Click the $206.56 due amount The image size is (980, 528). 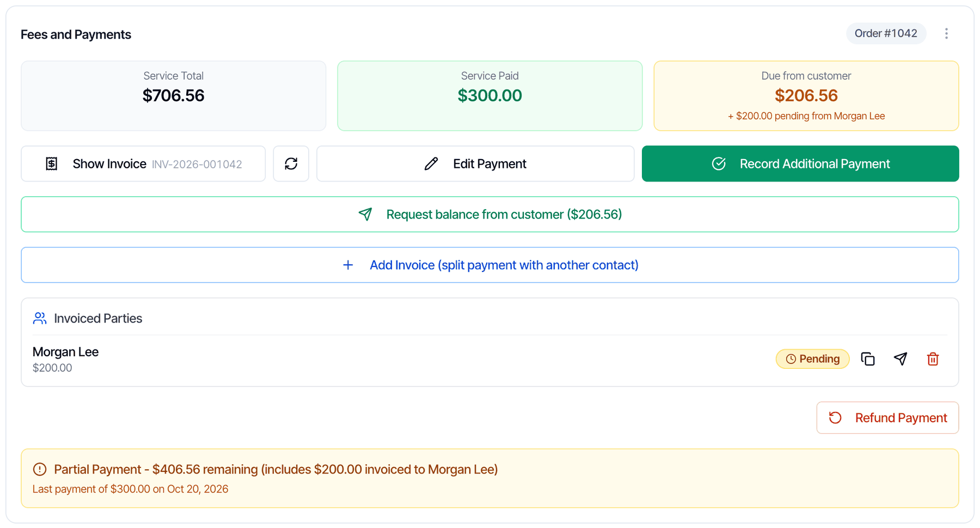[806, 95]
